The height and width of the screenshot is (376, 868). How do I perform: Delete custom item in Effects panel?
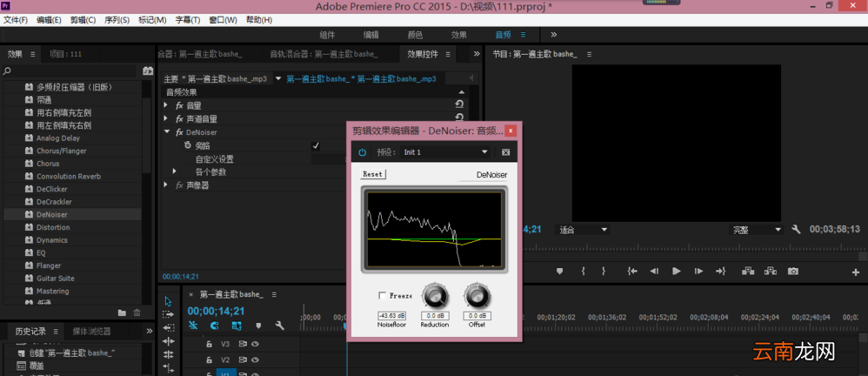tap(137, 312)
